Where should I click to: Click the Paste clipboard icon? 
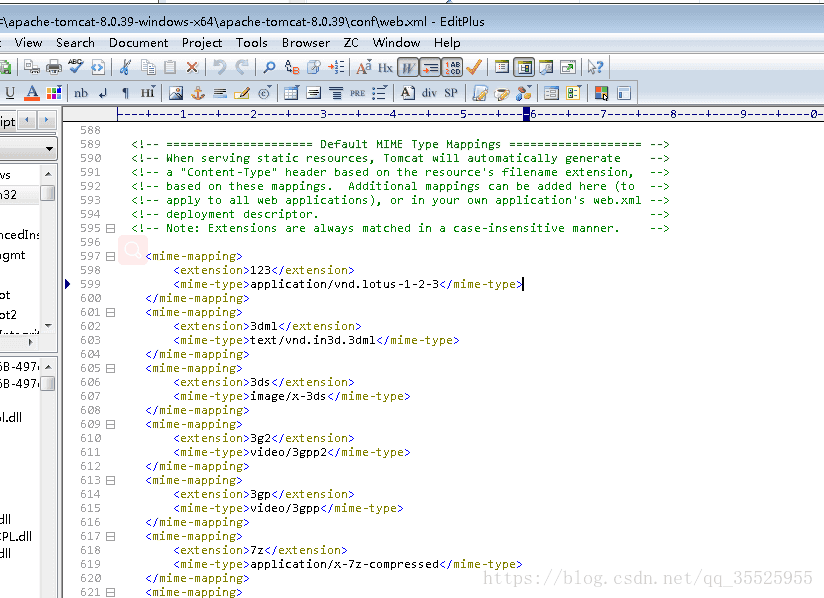(170, 67)
